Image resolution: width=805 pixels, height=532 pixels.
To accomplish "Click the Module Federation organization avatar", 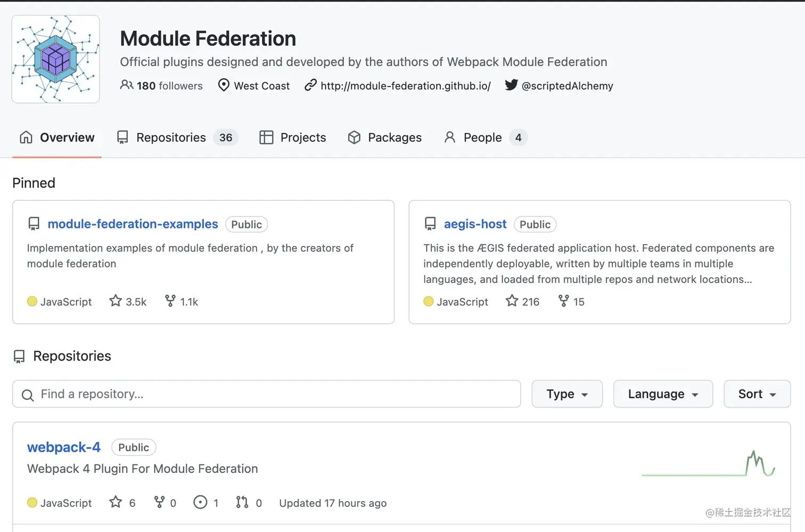I will pyautogui.click(x=56, y=59).
